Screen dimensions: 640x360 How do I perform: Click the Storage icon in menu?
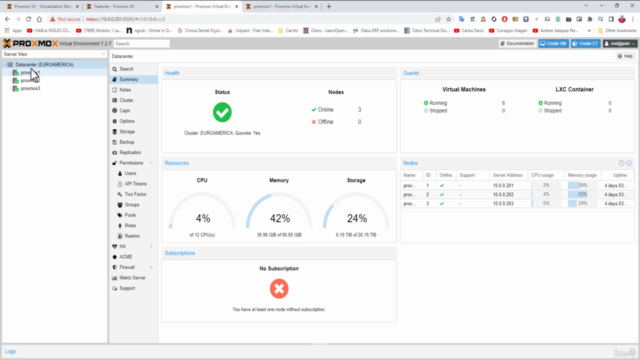(115, 131)
